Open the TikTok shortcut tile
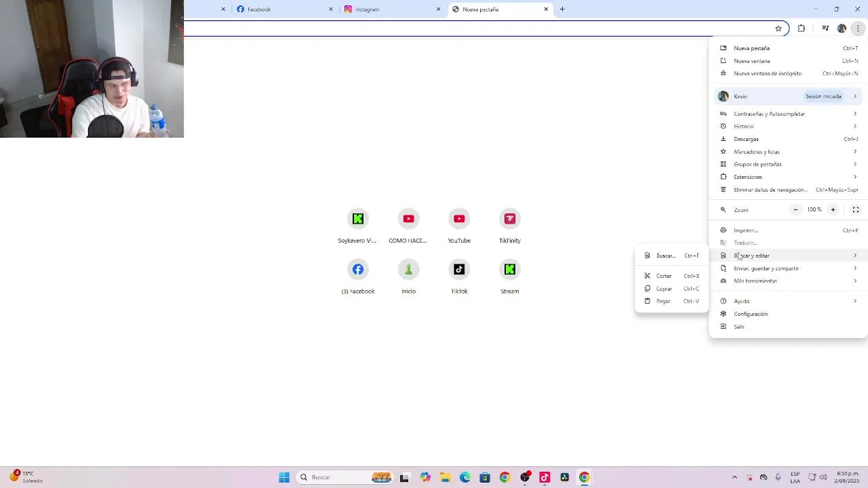868x488 pixels. point(459,277)
